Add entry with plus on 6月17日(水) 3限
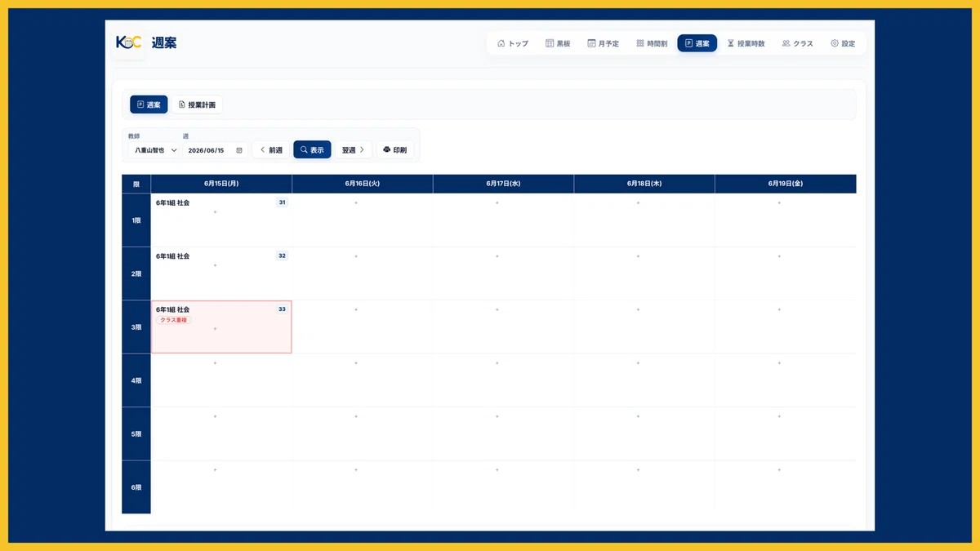Viewport: 980px width, 551px height. pos(497,309)
